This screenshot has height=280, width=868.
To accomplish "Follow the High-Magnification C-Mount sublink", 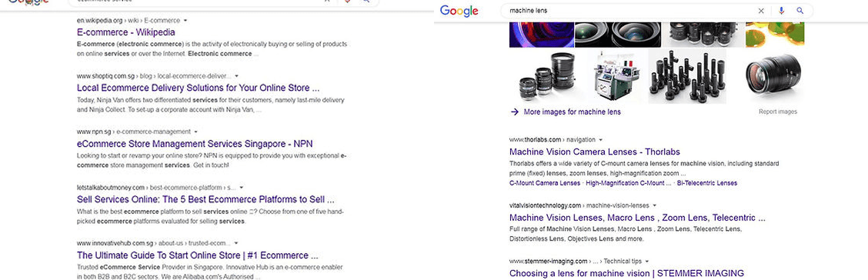I will 629,183.
